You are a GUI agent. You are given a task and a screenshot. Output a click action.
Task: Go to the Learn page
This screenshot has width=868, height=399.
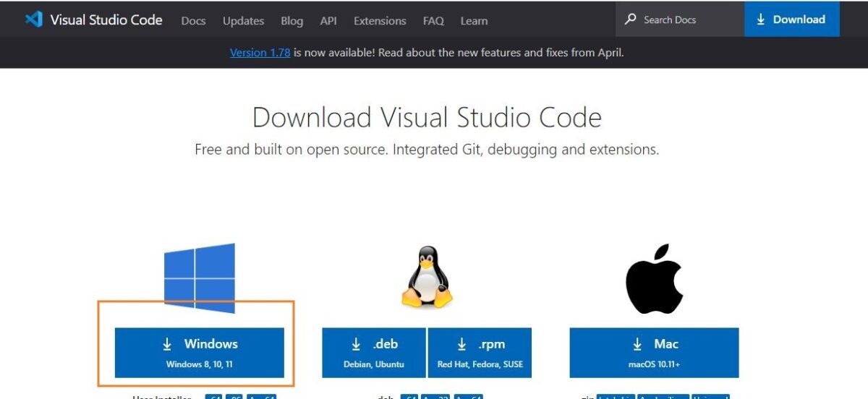pos(474,20)
